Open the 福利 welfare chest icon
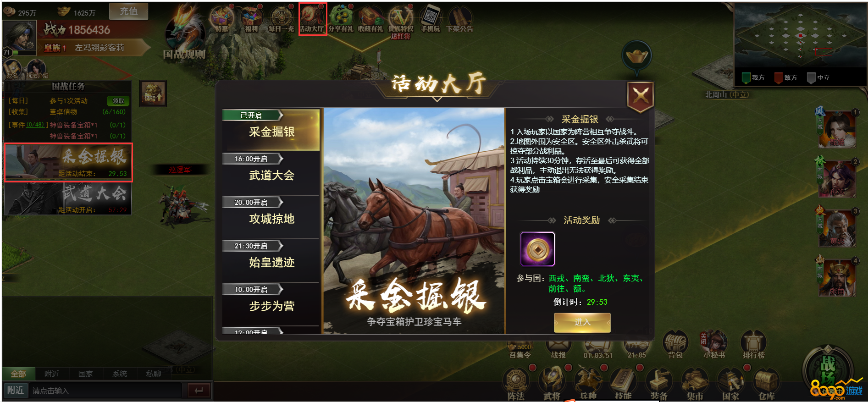The image size is (868, 402). [x=251, y=18]
